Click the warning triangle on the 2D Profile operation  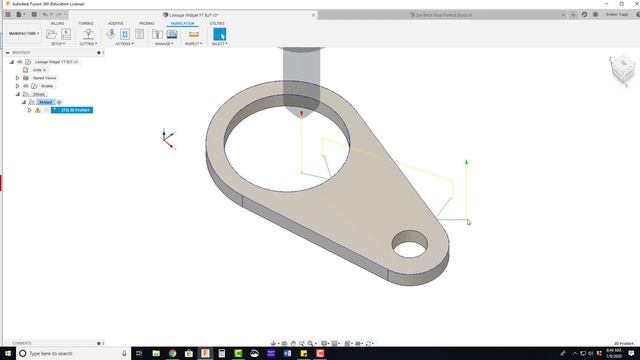pos(38,110)
